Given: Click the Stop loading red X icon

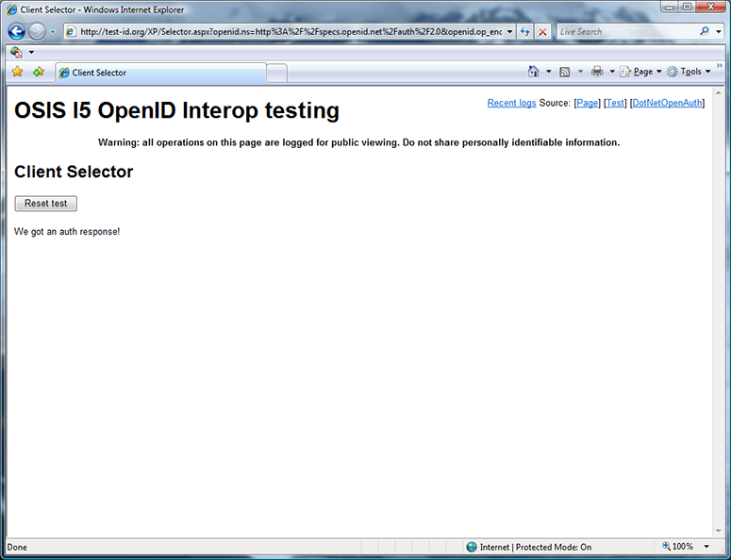Looking at the screenshot, I should pyautogui.click(x=542, y=31).
